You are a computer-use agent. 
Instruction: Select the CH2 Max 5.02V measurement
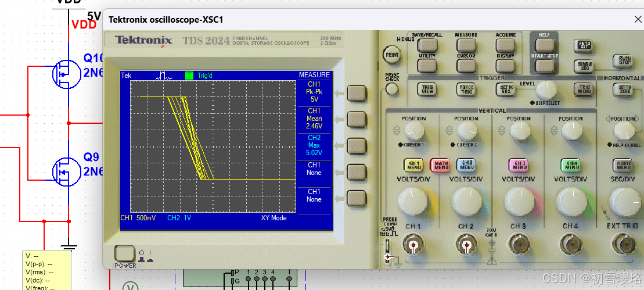pyautogui.click(x=314, y=145)
